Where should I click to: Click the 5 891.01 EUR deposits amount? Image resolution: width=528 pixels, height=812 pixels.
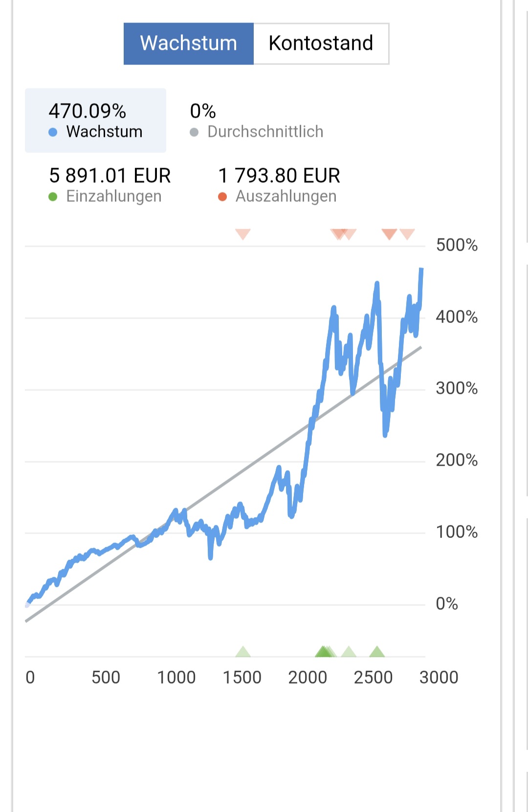(x=110, y=175)
